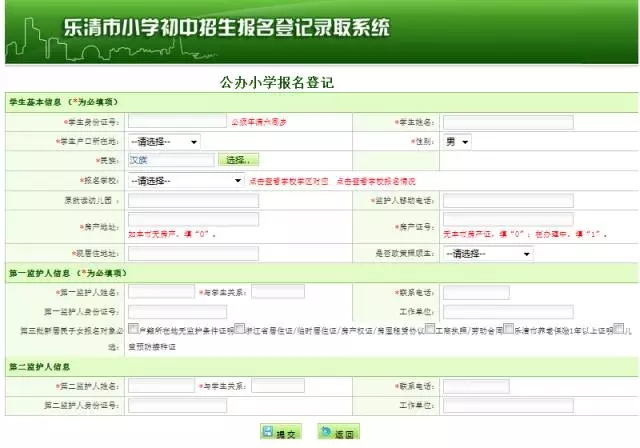The image size is (640, 448).
Task: Focus the 原就读幼儿园 input field
Action: [x=193, y=200]
